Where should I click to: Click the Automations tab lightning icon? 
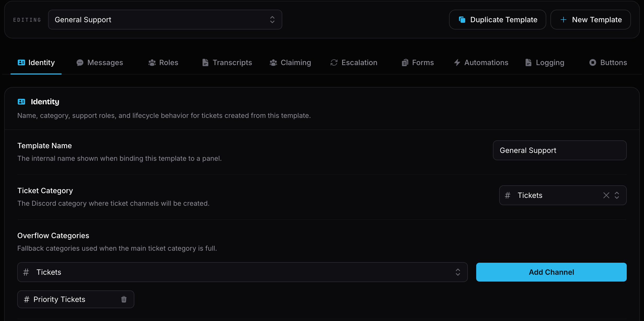(x=457, y=63)
